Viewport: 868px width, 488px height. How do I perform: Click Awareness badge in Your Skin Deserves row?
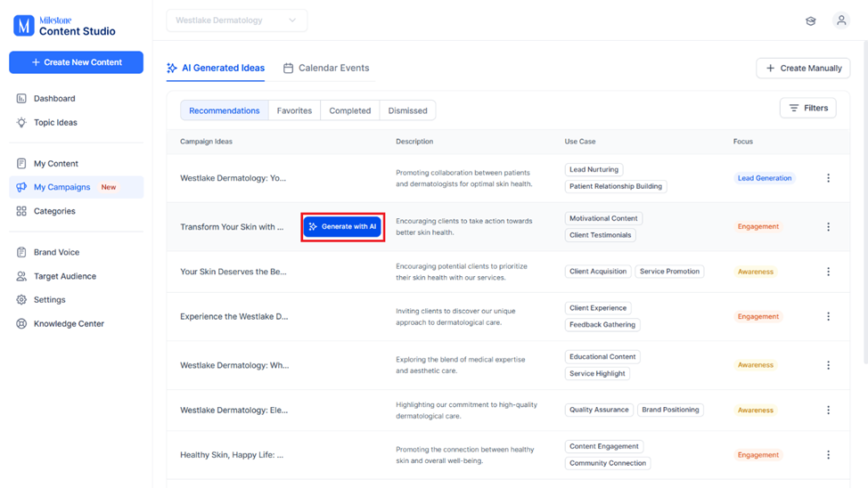pos(756,272)
